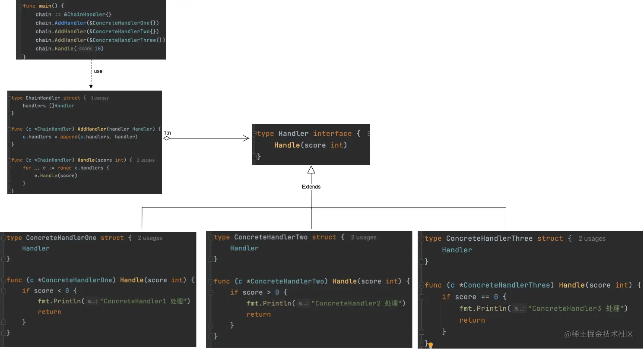Viewport: 644px width, 349px height.
Task: Open '2 usages' hint next to ConcreteHandlerOne struct
Action: tap(150, 238)
